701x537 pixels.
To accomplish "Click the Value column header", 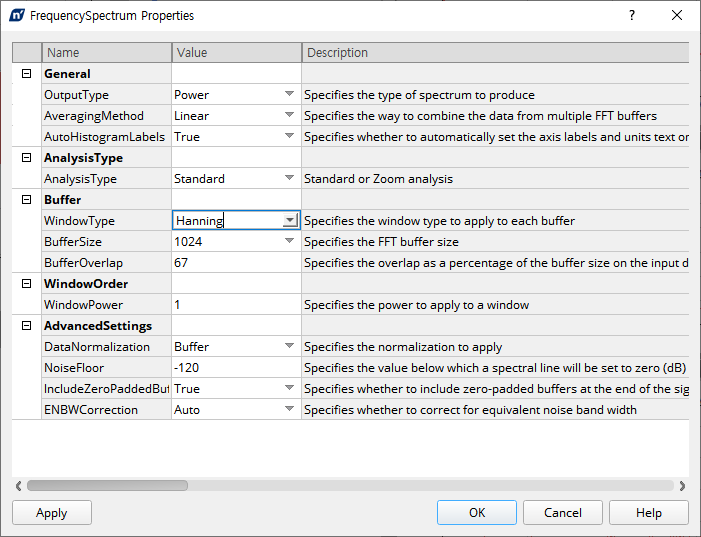I will tap(236, 52).
